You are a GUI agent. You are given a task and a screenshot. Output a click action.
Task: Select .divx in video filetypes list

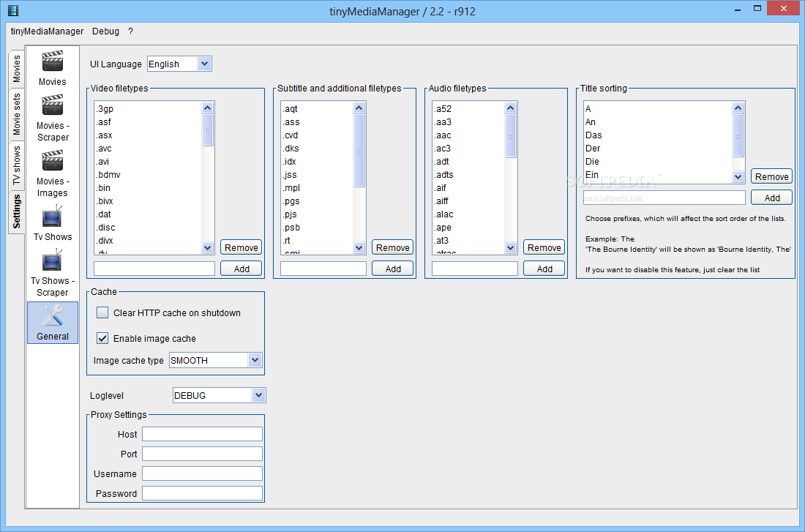point(148,241)
